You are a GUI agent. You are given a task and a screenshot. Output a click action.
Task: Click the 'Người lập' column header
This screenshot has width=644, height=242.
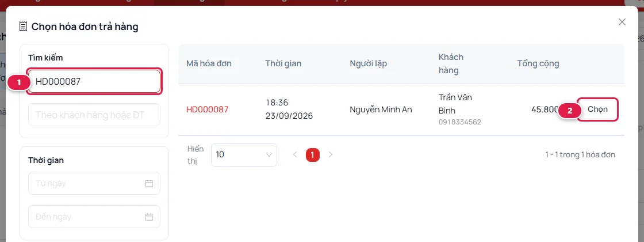click(369, 63)
